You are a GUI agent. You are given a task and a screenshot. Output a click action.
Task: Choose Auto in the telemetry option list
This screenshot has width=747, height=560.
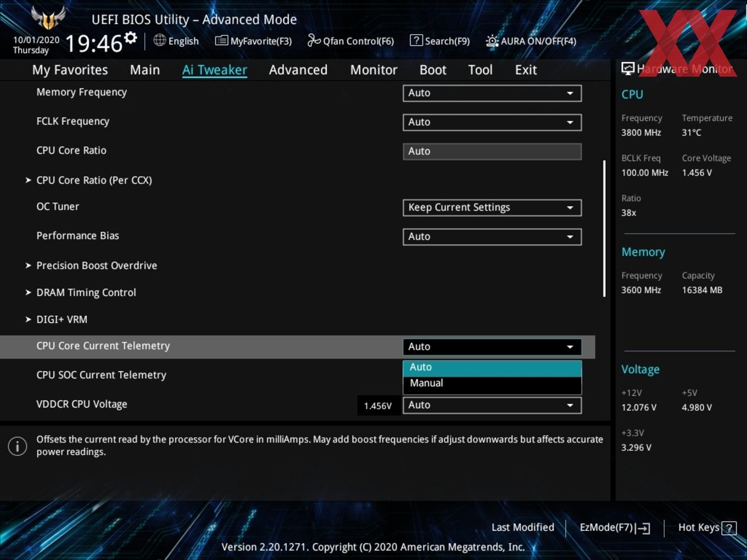point(492,367)
